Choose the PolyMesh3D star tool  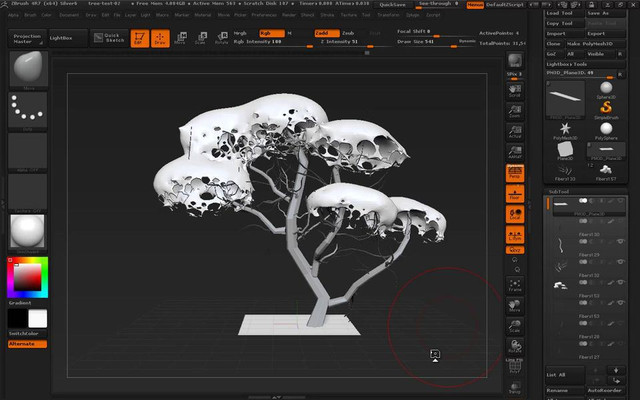(565, 128)
